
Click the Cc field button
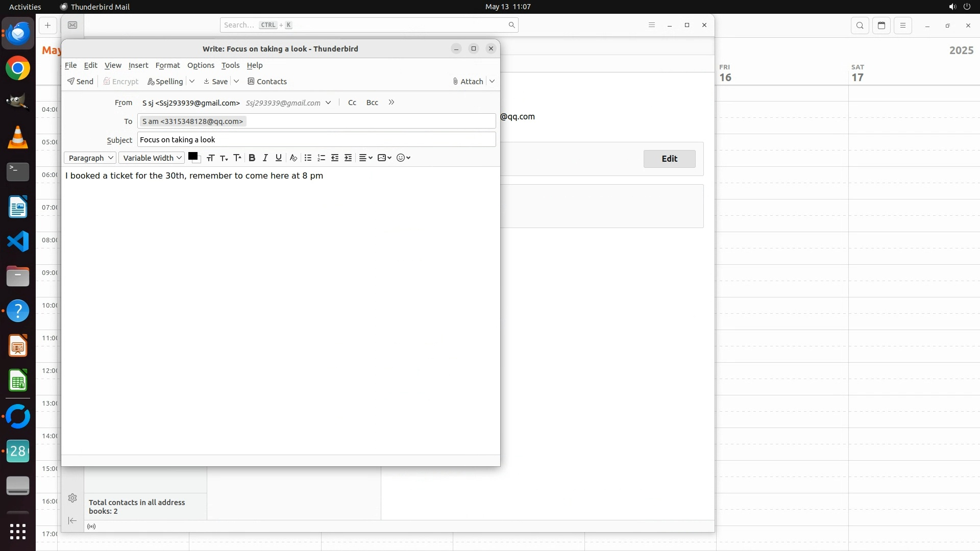coord(352,103)
